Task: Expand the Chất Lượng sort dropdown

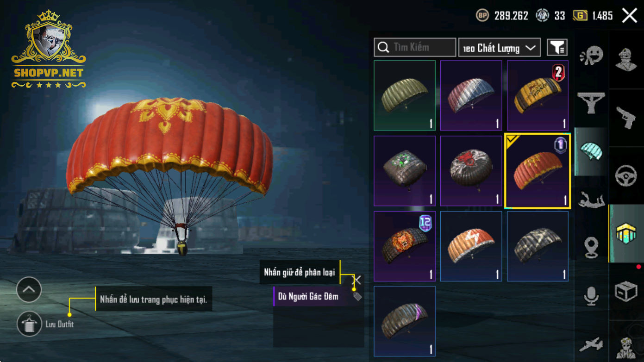Action: click(x=500, y=47)
